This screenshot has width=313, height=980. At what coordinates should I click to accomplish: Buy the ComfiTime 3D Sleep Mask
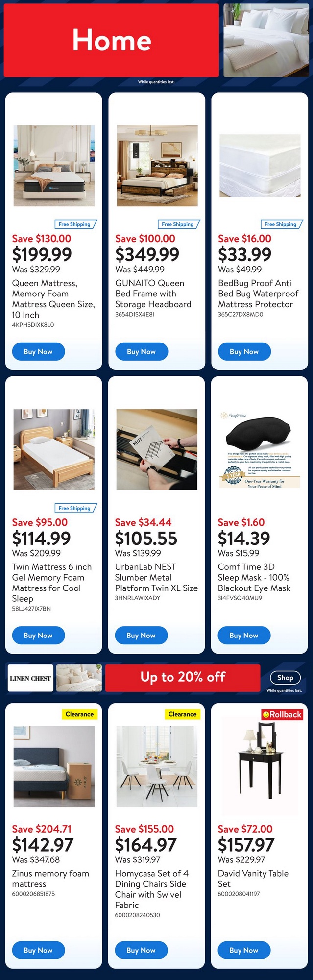pos(244,635)
